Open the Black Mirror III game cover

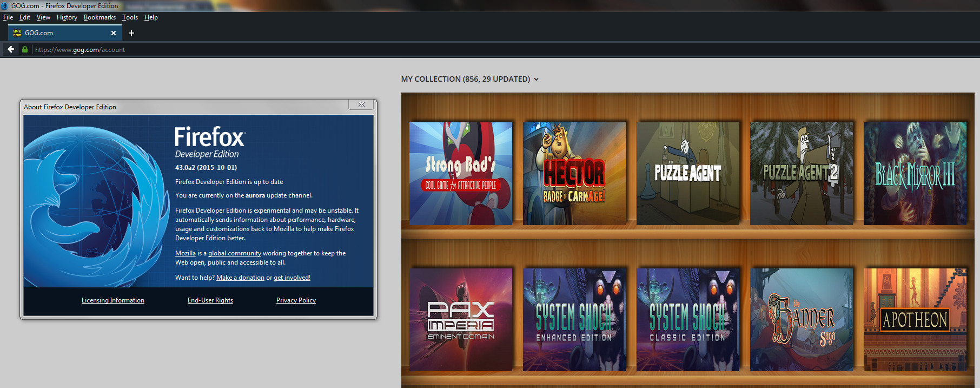click(x=915, y=173)
